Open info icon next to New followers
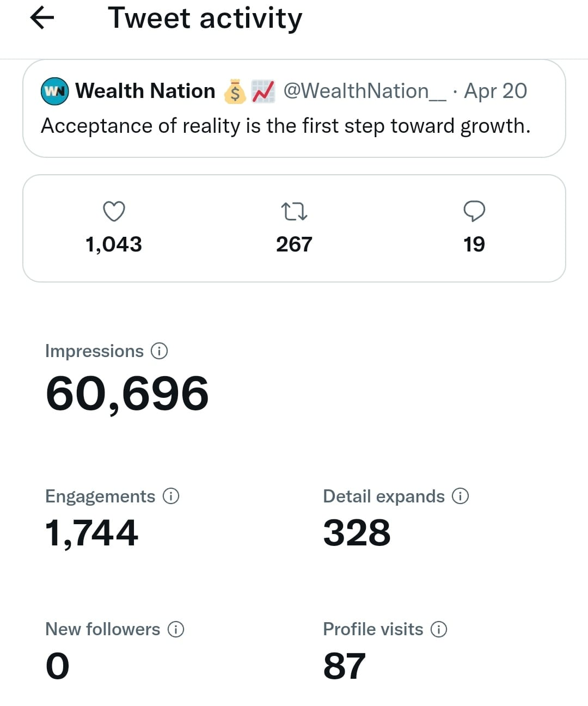This screenshot has width=588, height=706. [176, 629]
